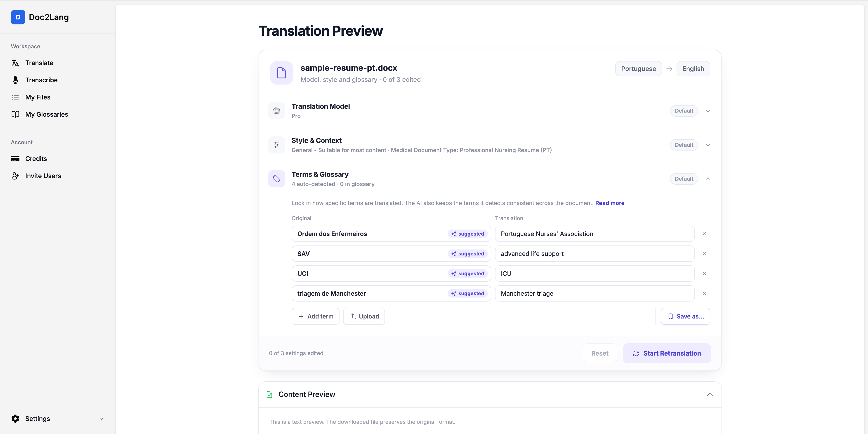Open Invite Users
Image resolution: width=868 pixels, height=434 pixels.
(43, 176)
